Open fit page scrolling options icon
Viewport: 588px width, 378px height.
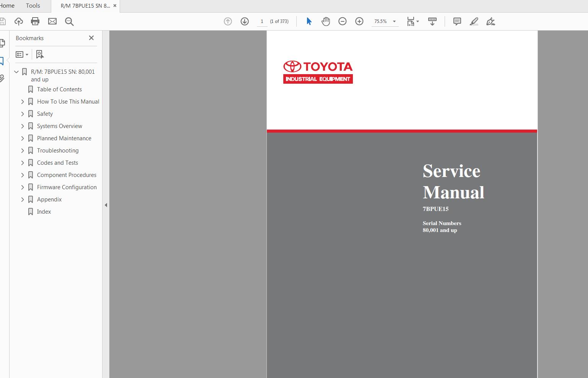click(413, 21)
